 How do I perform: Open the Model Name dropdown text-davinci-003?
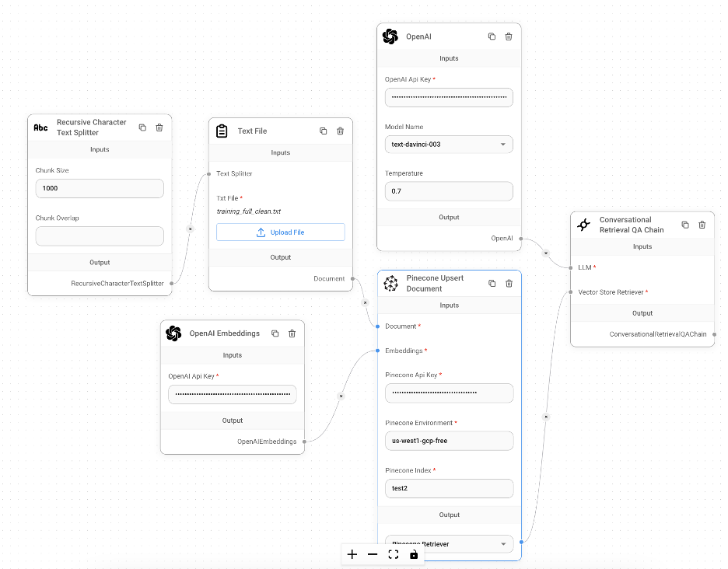click(x=449, y=145)
